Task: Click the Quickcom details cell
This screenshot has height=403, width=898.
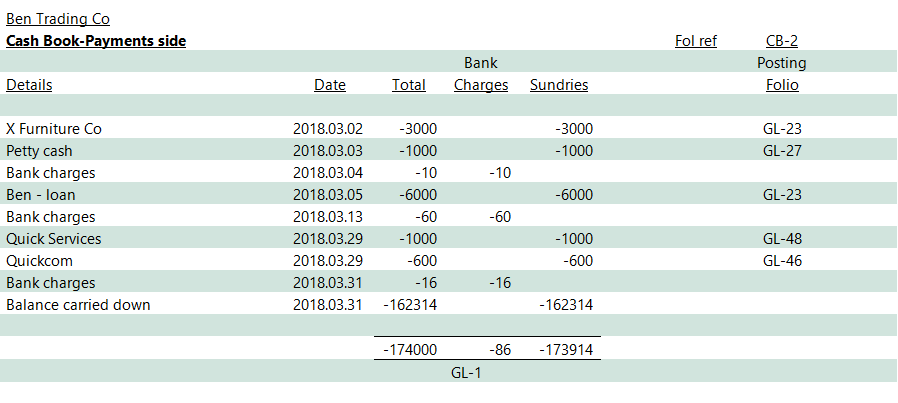Action: (39, 261)
